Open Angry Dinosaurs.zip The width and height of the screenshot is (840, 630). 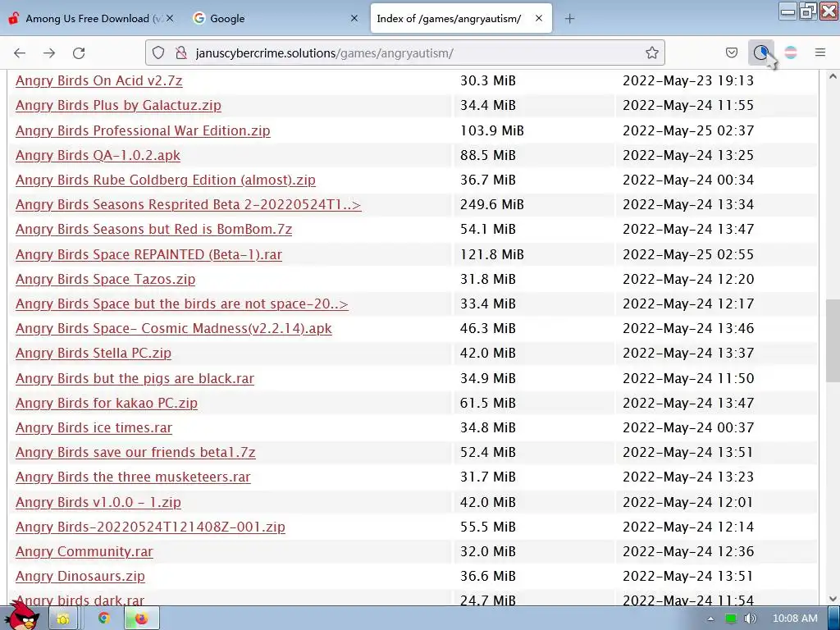click(80, 575)
